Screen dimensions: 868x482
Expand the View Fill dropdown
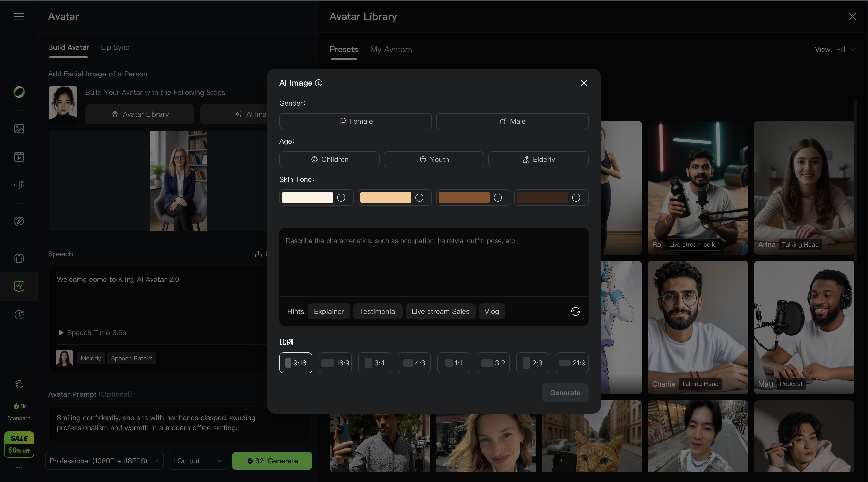[835, 49]
